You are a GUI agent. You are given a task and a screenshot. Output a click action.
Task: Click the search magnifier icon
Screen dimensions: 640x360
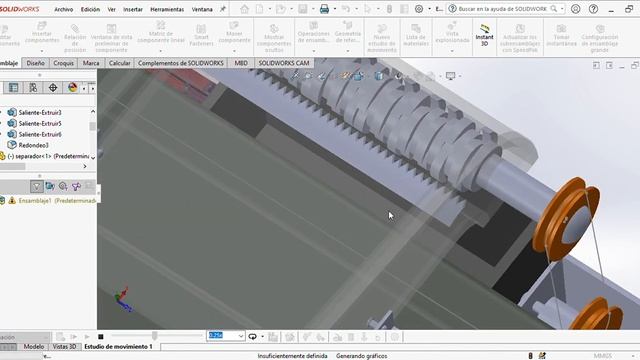tap(553, 9)
